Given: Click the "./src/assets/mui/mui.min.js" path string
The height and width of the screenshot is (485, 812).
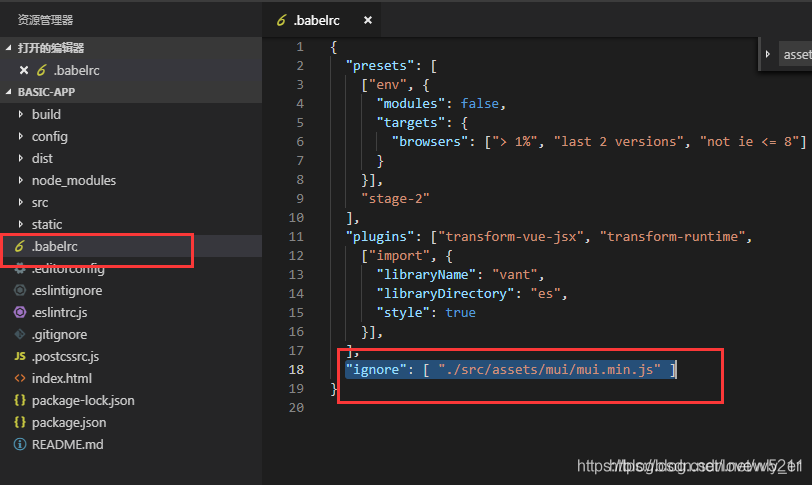Looking at the screenshot, I should (x=549, y=370).
